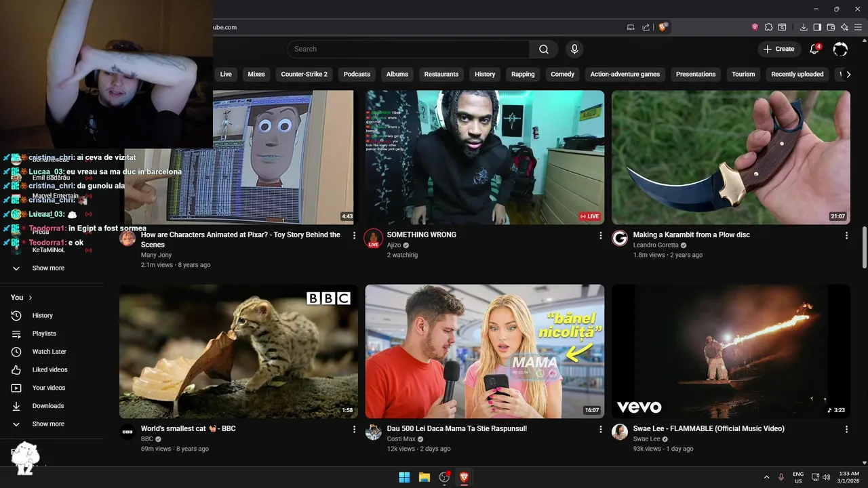Click the Brave icon in taskbar
The height and width of the screenshot is (488, 868).
tap(465, 477)
